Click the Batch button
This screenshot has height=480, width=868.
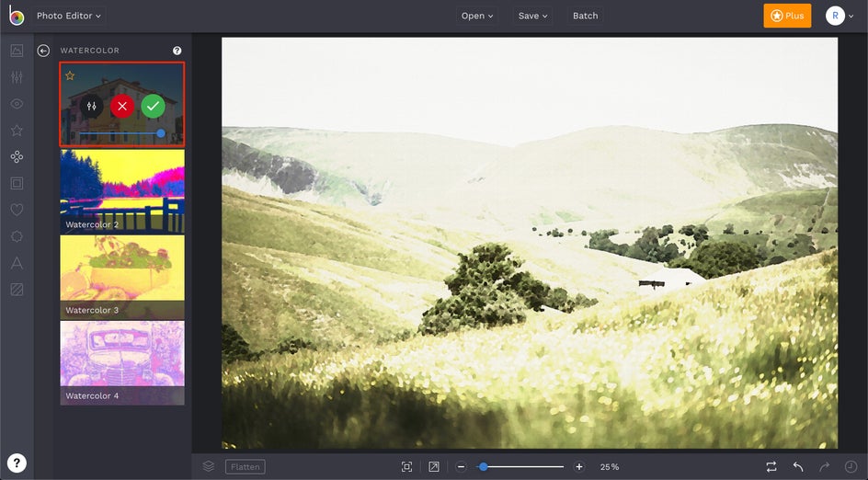585,16
